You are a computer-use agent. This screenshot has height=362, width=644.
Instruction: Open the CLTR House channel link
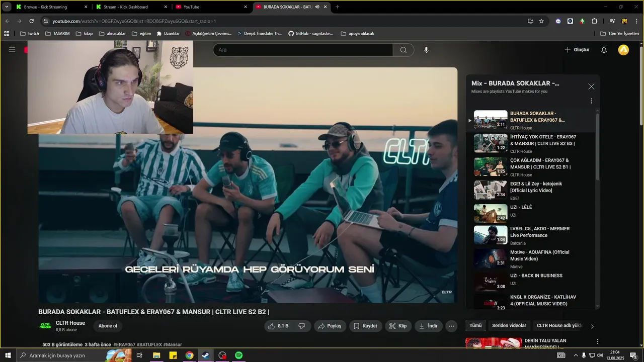[70, 323]
